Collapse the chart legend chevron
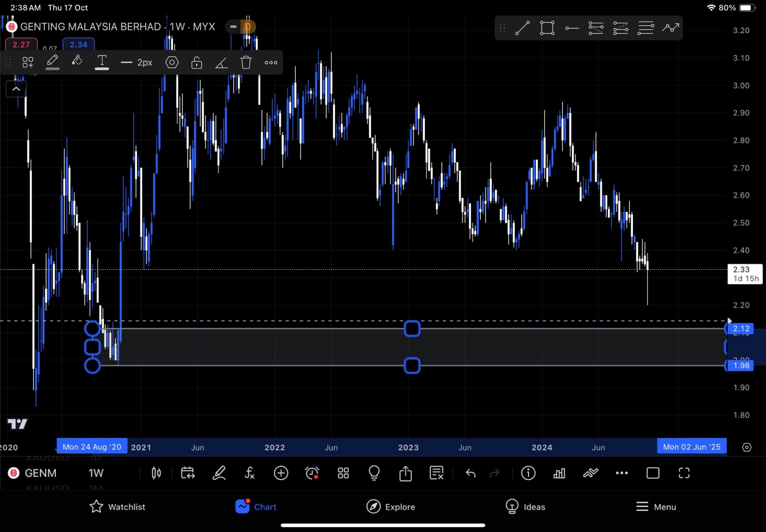Screen dimensions: 766x532 [x=16, y=89]
